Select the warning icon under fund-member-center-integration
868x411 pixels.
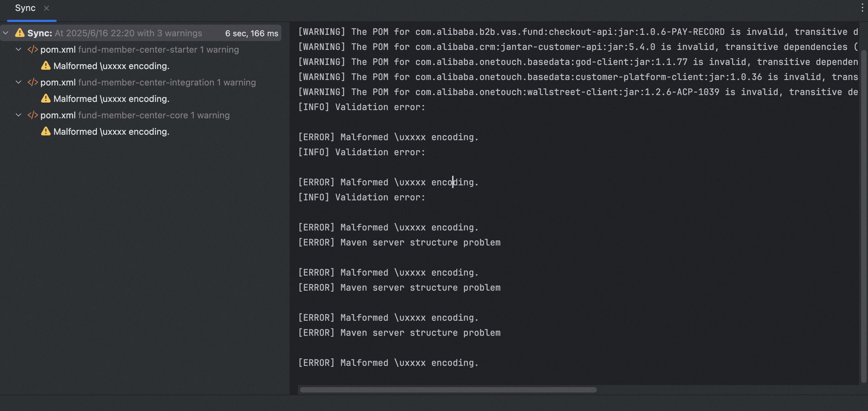pyautogui.click(x=46, y=98)
